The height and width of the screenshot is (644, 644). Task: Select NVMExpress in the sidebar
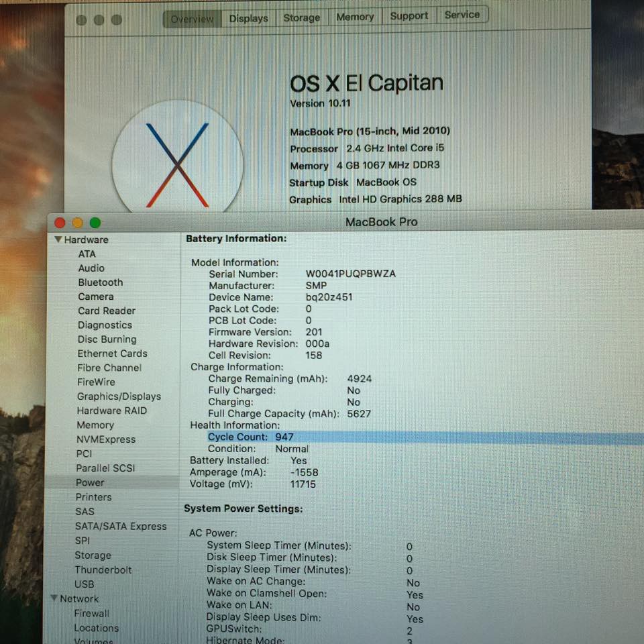(106, 439)
